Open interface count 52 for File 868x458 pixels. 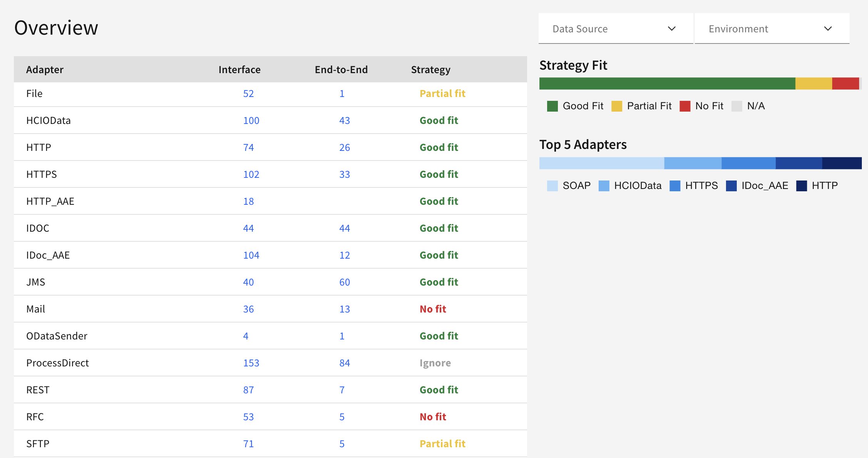pos(249,94)
